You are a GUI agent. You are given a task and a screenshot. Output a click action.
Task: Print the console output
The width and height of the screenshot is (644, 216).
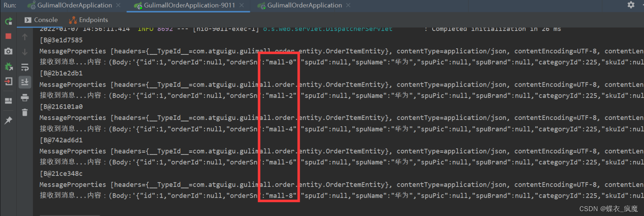coord(25,98)
